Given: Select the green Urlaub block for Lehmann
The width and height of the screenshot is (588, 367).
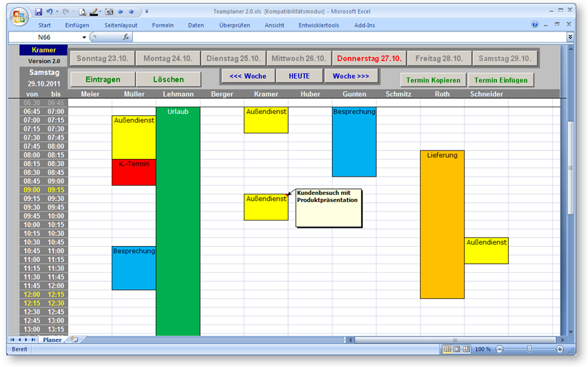Looking at the screenshot, I should 178,221.
